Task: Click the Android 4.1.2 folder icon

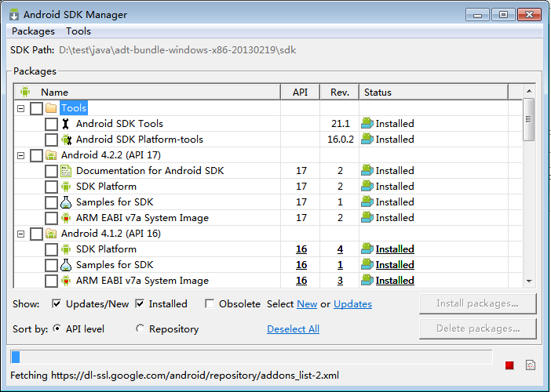Action: 51,234
